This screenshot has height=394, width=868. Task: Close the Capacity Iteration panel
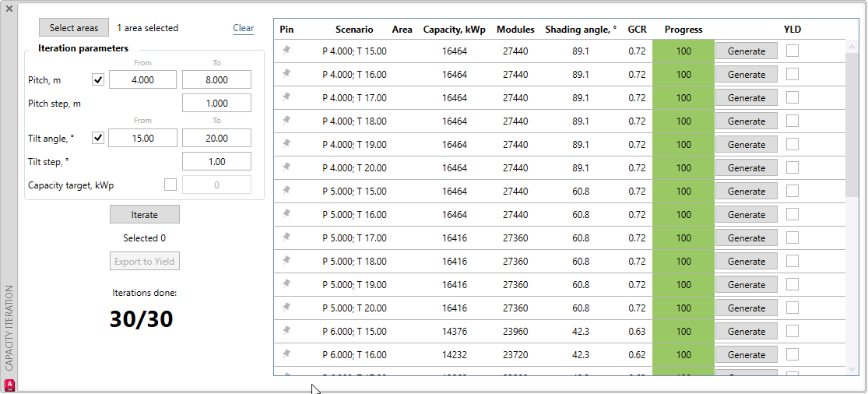(x=9, y=9)
